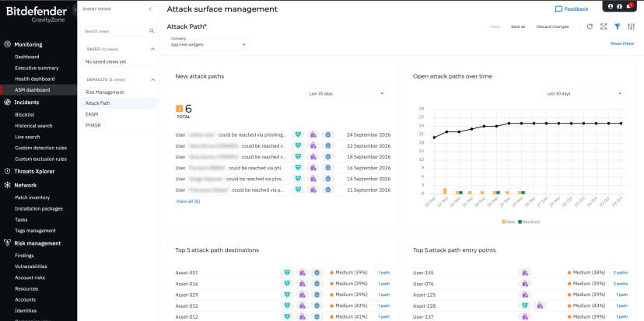Viewport: 644px width, 321px height.
Task: Open Account risks page
Action: click(x=30, y=277)
